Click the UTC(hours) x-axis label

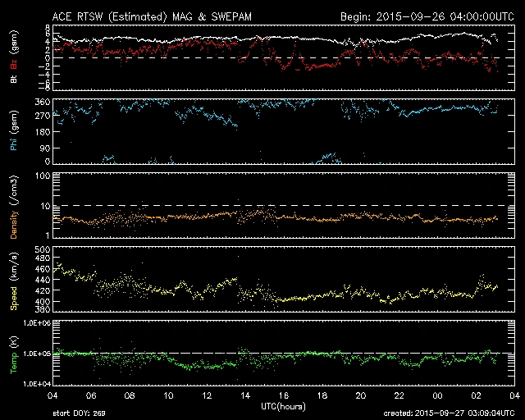(x=283, y=405)
